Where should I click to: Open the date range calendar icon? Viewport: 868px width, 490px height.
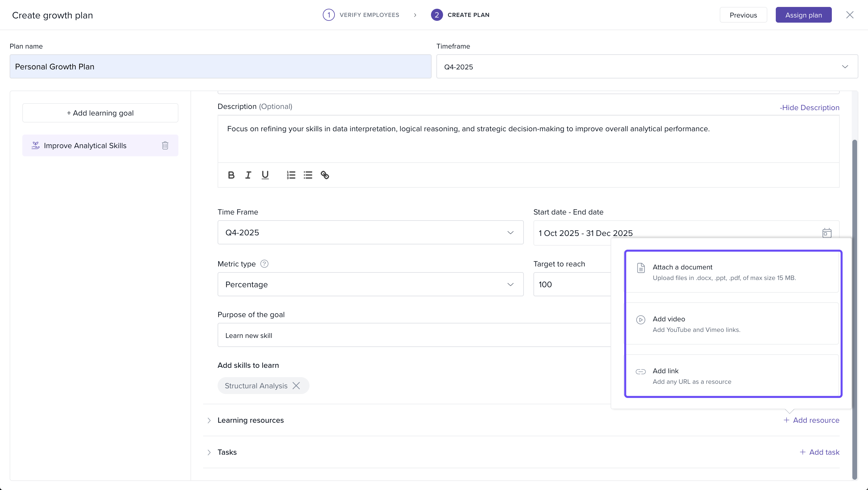click(826, 233)
